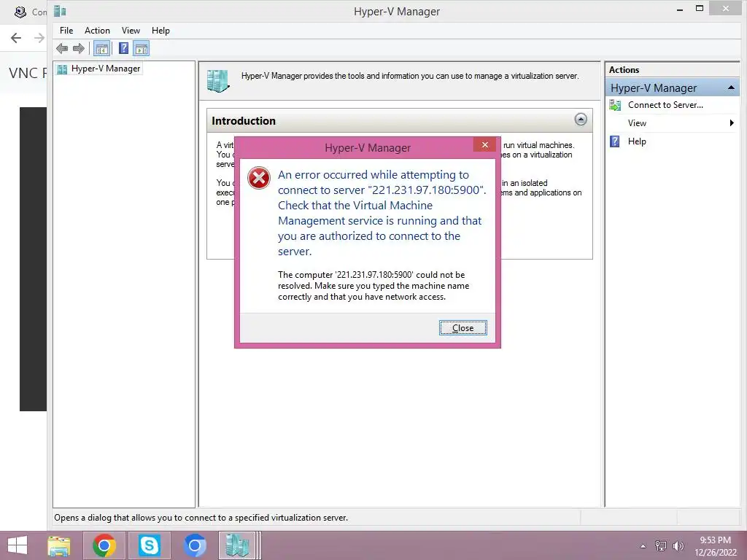The image size is (747, 560).
Task: Click the Introduction heading text
Action: [244, 121]
